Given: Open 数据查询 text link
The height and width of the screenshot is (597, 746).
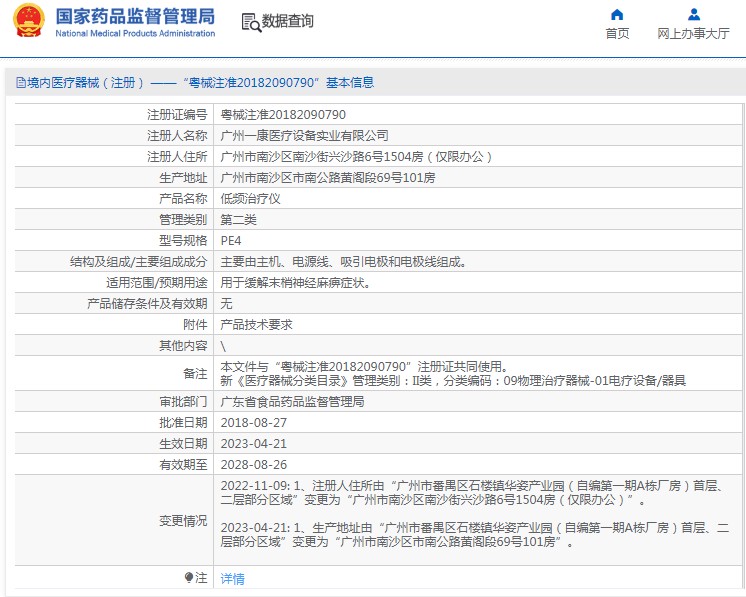Looking at the screenshot, I should (288, 21).
